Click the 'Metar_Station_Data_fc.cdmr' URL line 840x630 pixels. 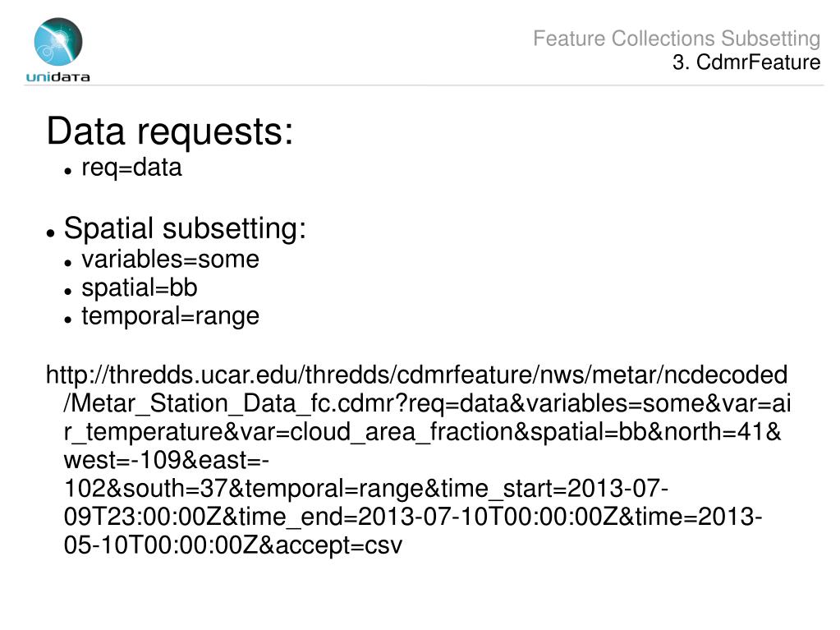pyautogui.click(x=428, y=403)
